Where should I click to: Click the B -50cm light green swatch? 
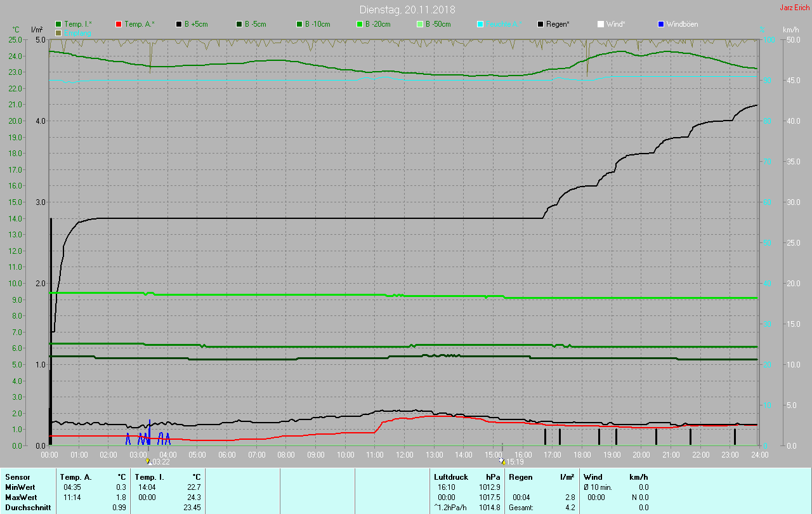[420, 24]
